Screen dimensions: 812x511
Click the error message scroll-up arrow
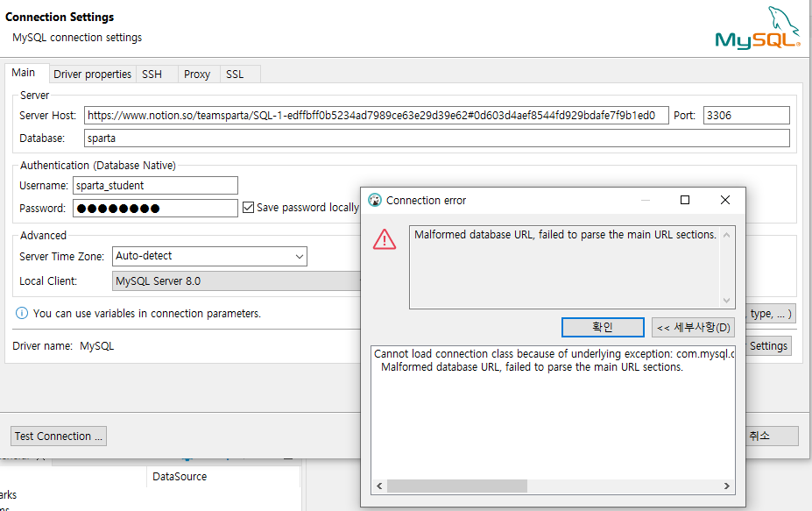click(x=726, y=235)
